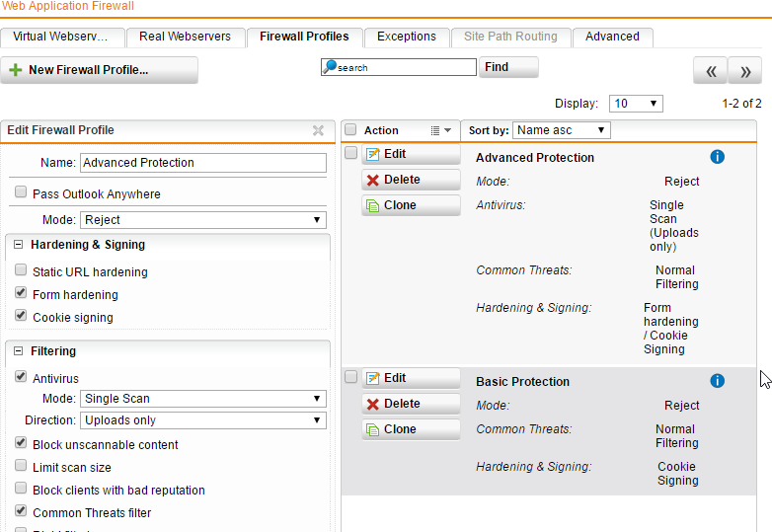Open the Real Webservers tab
The width and height of the screenshot is (772, 532).
[x=186, y=37]
